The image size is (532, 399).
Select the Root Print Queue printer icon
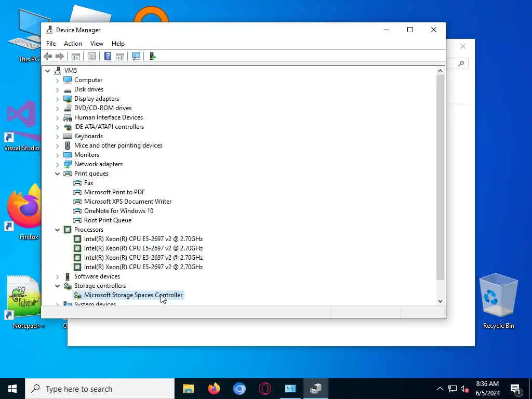[x=77, y=220]
